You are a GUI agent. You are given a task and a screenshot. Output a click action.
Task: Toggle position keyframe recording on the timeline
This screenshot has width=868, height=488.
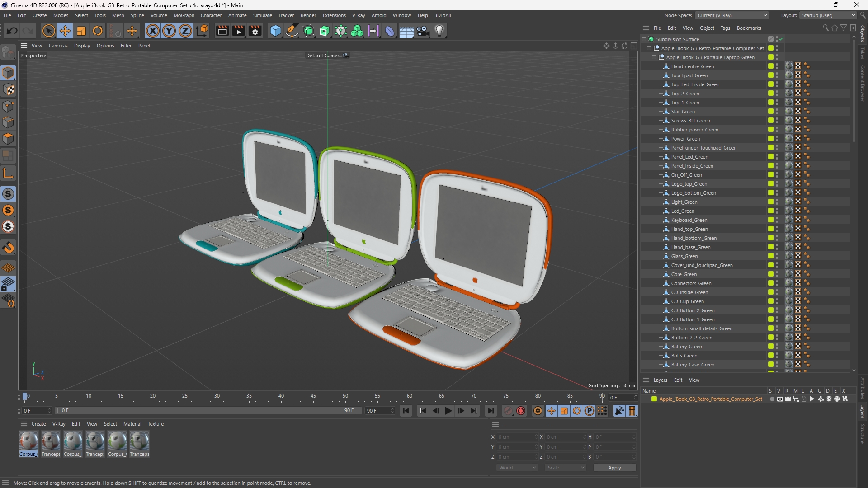coord(552,411)
